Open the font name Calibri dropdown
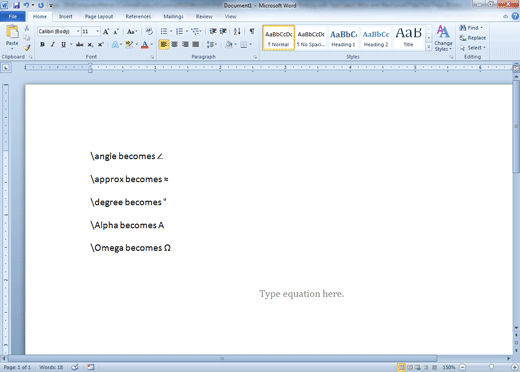Viewport: 520px width, 372px height. click(x=78, y=31)
